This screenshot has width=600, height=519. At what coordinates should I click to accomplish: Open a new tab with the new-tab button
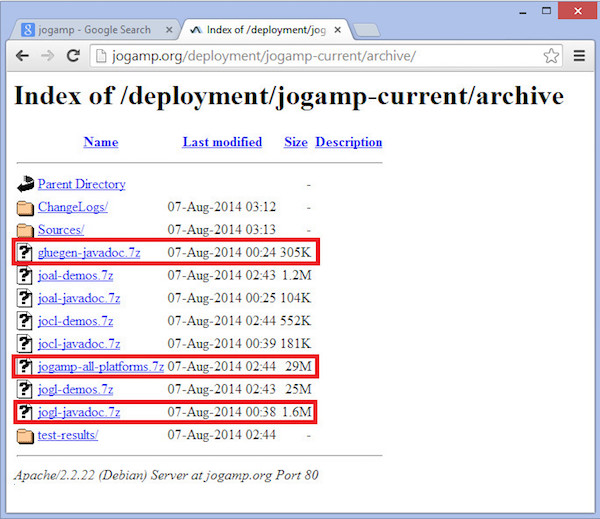click(366, 30)
